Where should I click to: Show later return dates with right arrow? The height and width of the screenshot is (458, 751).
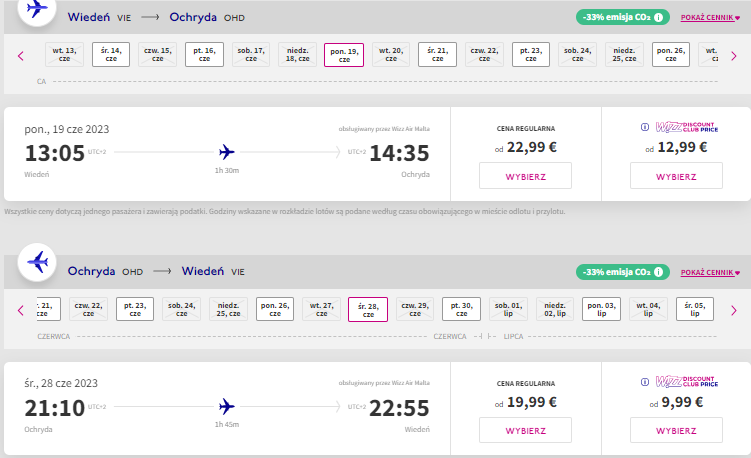[734, 310]
